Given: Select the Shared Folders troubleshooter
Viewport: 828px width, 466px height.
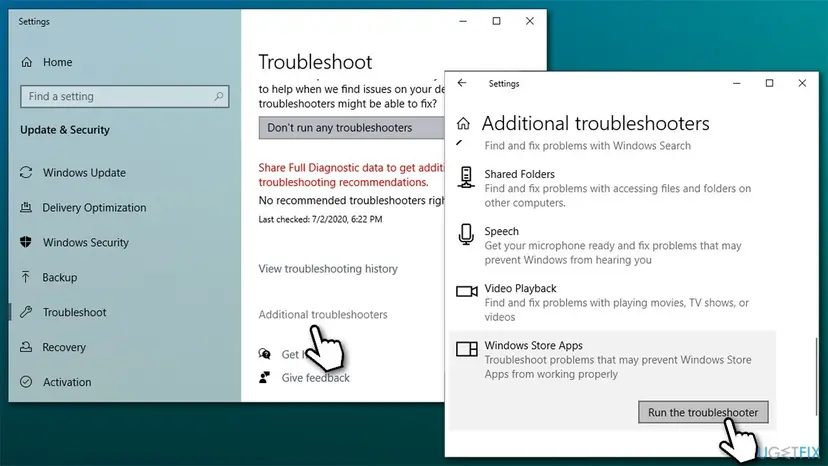Looking at the screenshot, I should (613, 188).
